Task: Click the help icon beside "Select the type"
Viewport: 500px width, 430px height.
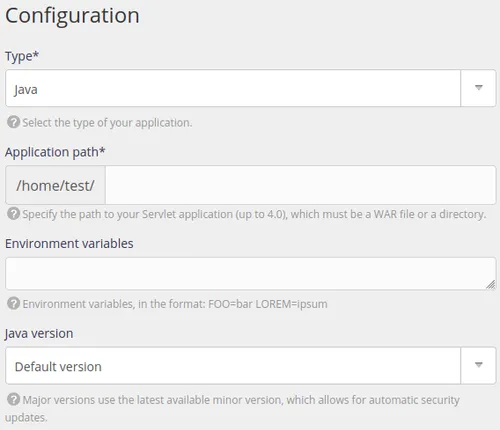Action: click(x=13, y=122)
